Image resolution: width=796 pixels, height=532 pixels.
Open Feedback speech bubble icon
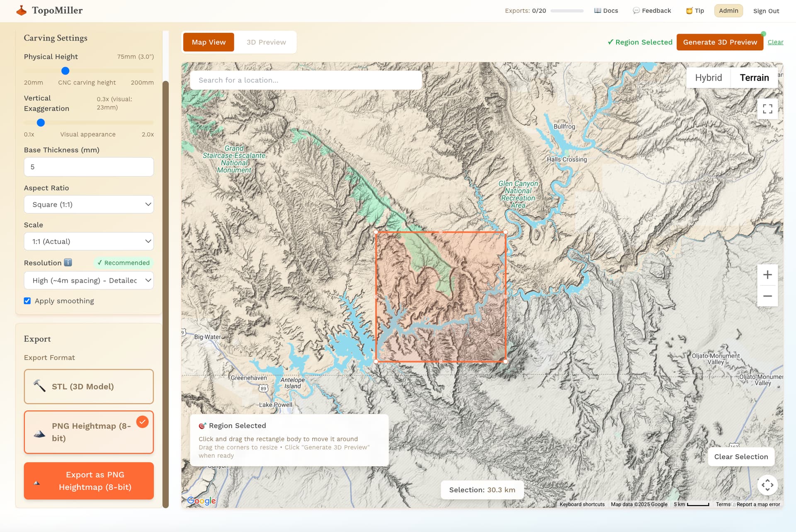click(636, 11)
